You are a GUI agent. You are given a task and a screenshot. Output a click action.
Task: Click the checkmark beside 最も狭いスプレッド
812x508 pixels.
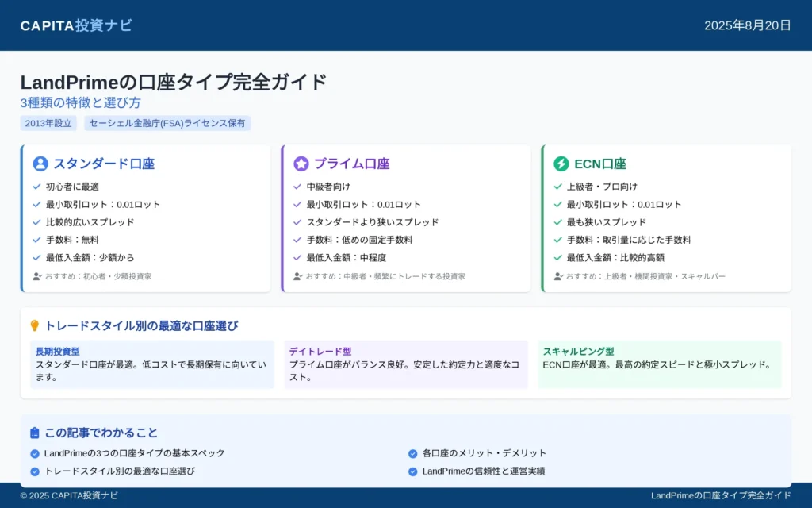[557, 222]
